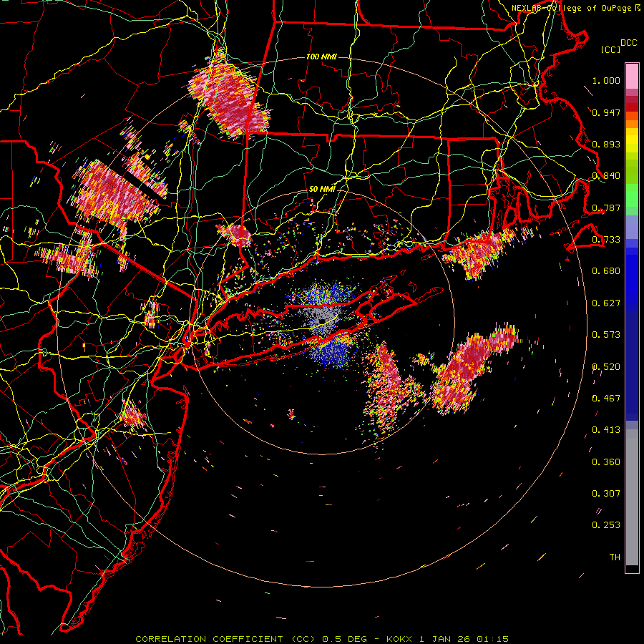Click the black radar site dot on Long Island
644x644 pixels.
tap(322, 321)
